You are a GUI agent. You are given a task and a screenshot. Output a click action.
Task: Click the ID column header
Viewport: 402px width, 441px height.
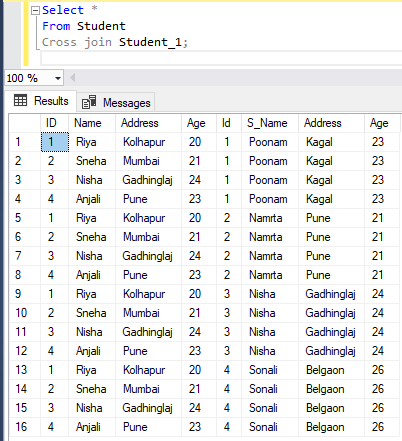click(x=55, y=123)
